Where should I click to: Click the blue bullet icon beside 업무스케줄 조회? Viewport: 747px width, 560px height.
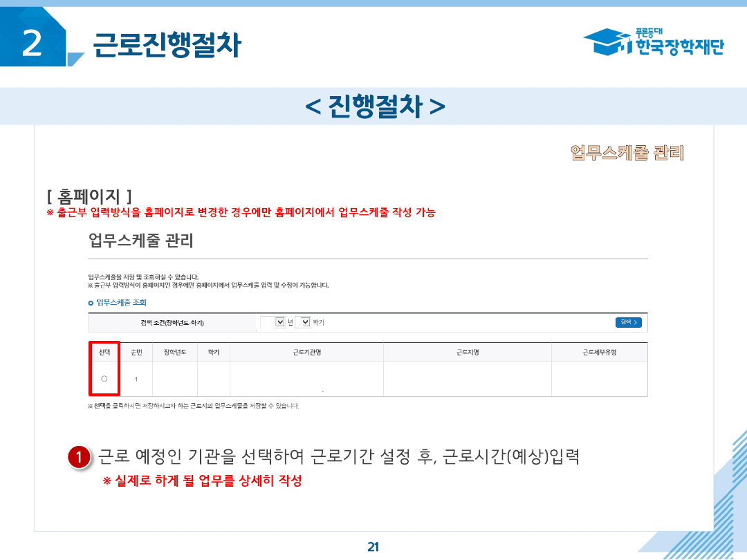91,304
